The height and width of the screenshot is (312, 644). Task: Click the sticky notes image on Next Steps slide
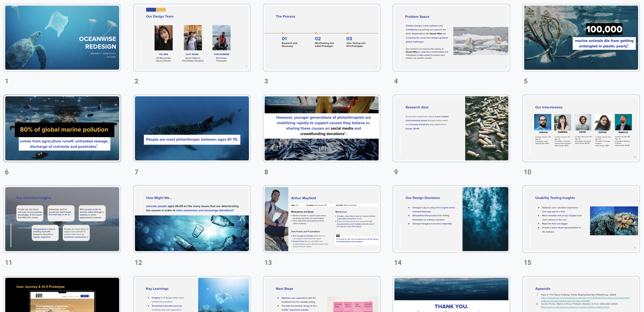[x=353, y=304]
